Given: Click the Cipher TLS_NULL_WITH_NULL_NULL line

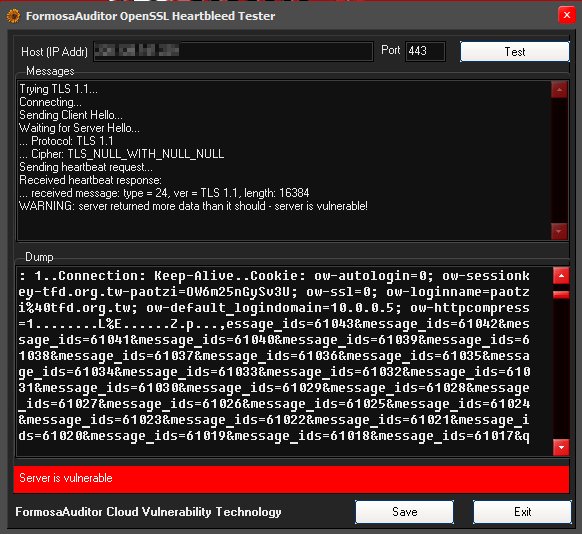Looking at the screenshot, I should point(122,154).
